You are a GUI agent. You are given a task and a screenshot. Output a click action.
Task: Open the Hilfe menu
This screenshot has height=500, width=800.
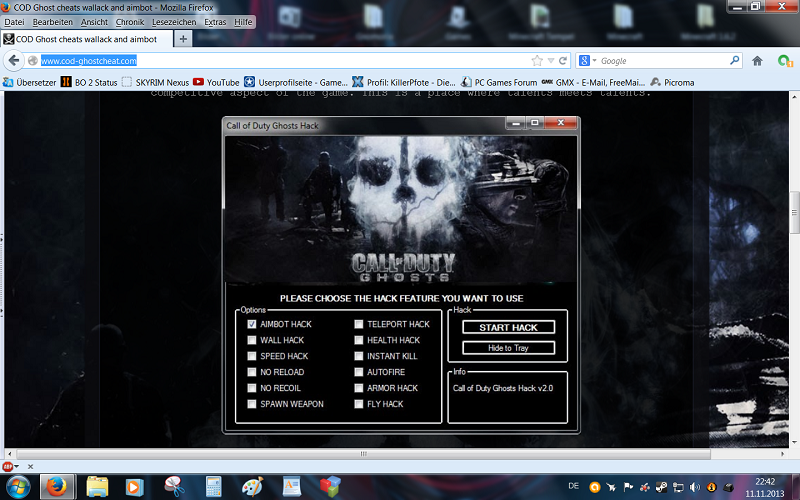(243, 22)
